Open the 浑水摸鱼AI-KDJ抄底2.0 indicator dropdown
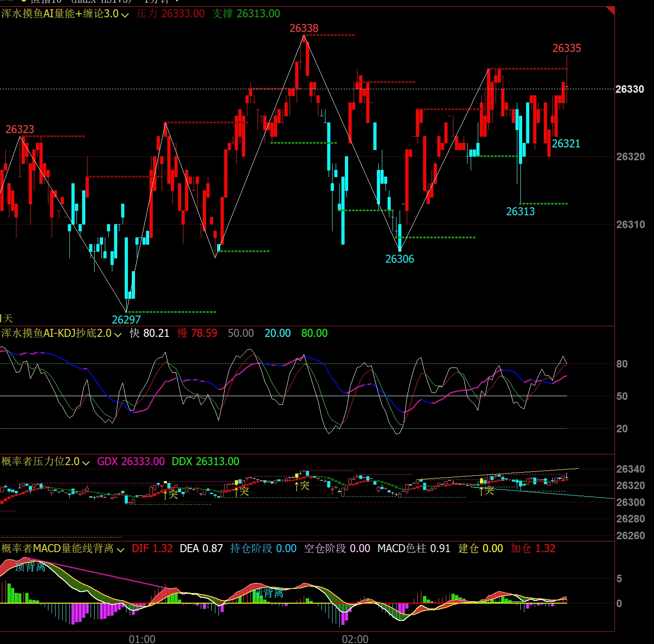The width and height of the screenshot is (654, 644). point(118,334)
